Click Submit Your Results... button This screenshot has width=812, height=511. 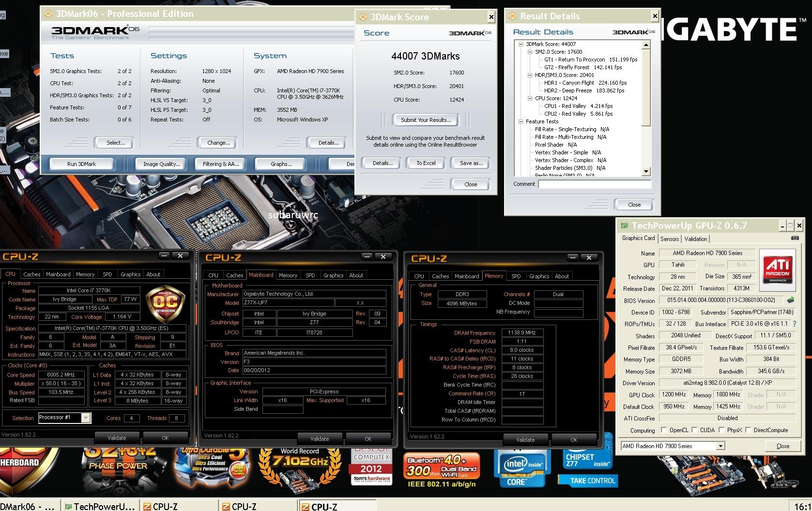426,120
